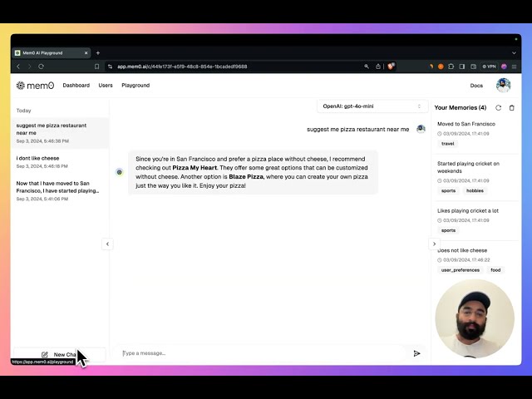
Task: Open the Dashboard menu item
Action: pos(76,85)
